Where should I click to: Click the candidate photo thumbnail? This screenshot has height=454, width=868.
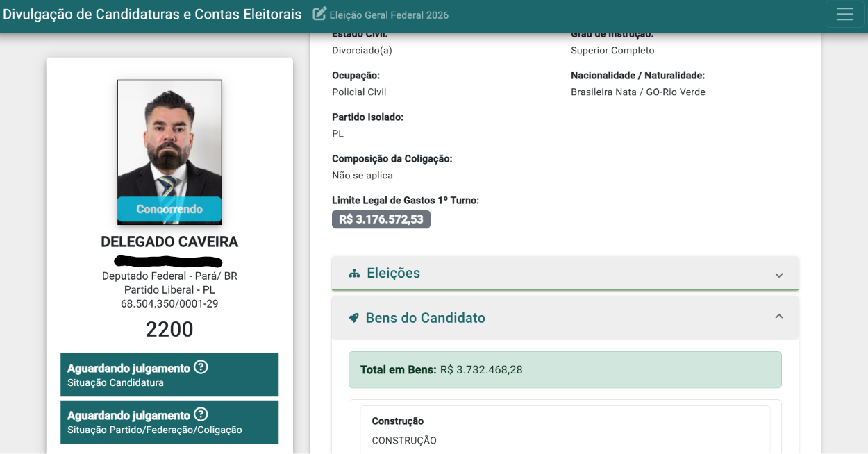(169, 152)
